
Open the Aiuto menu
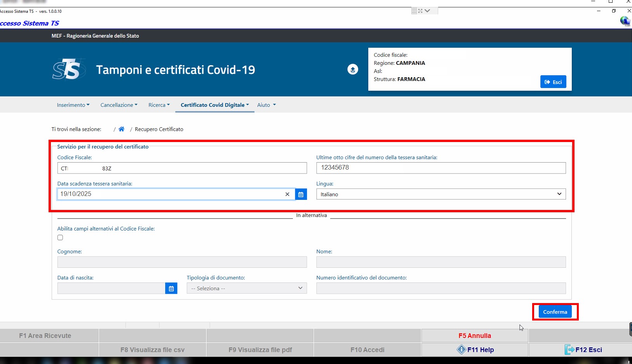266,105
